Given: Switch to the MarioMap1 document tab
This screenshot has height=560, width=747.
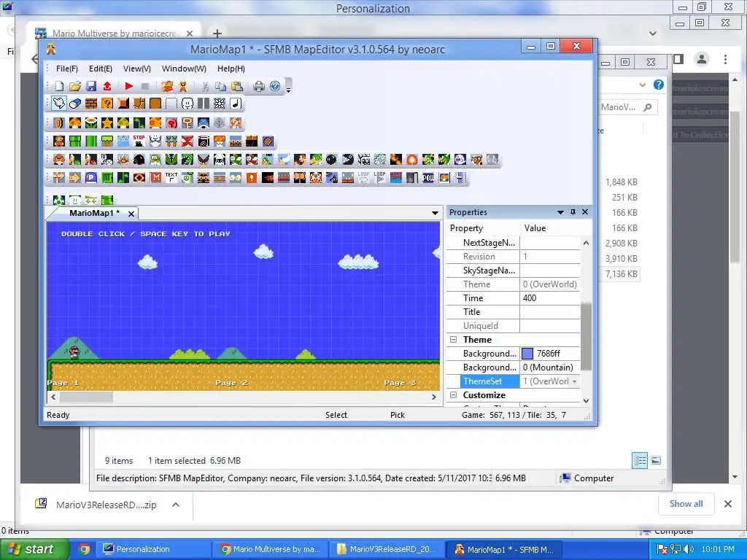Looking at the screenshot, I should [x=94, y=213].
